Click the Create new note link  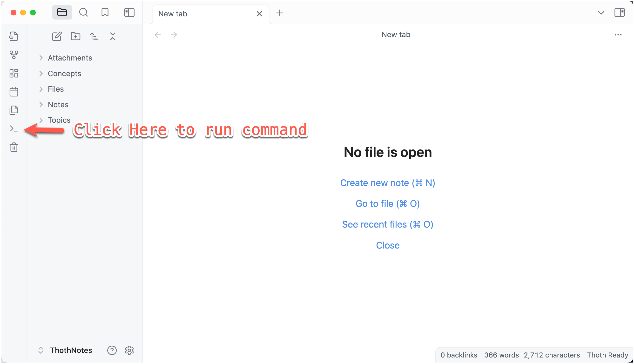(x=387, y=183)
